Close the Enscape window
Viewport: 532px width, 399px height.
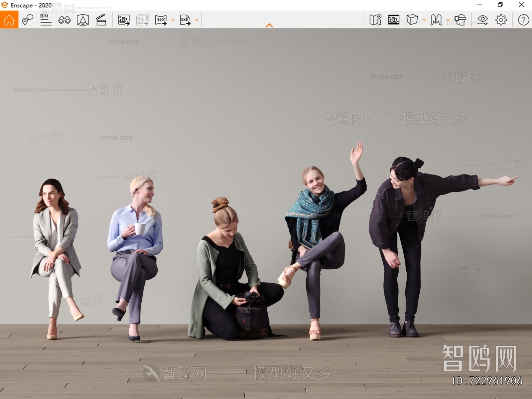point(521,5)
